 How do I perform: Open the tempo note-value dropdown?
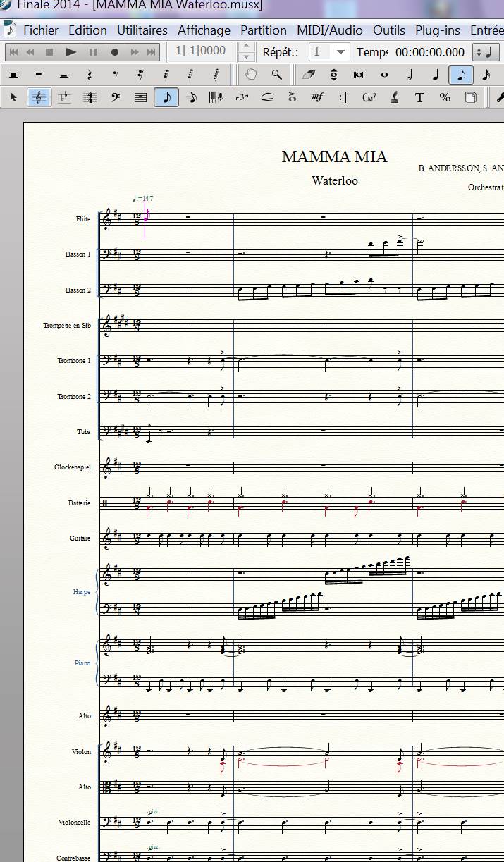tap(483, 52)
